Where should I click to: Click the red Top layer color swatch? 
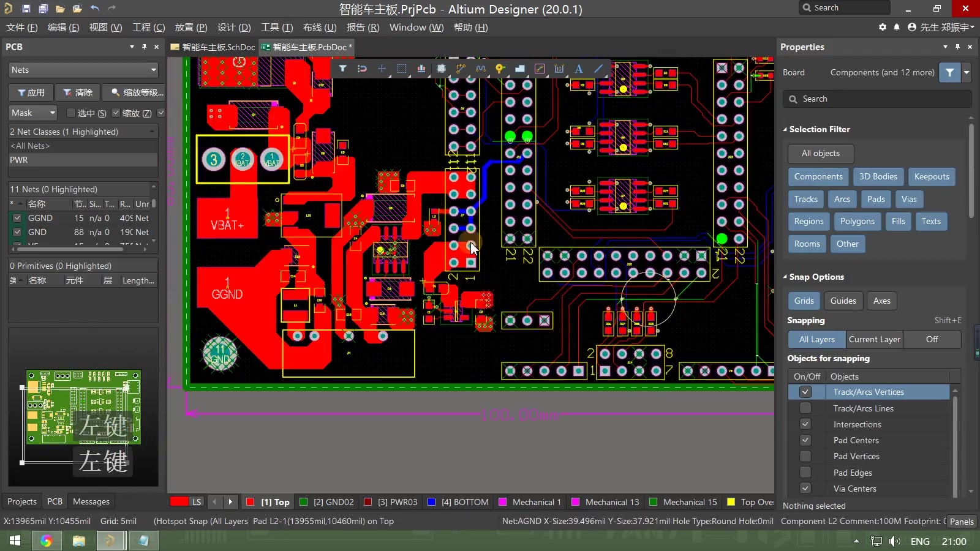pos(250,502)
